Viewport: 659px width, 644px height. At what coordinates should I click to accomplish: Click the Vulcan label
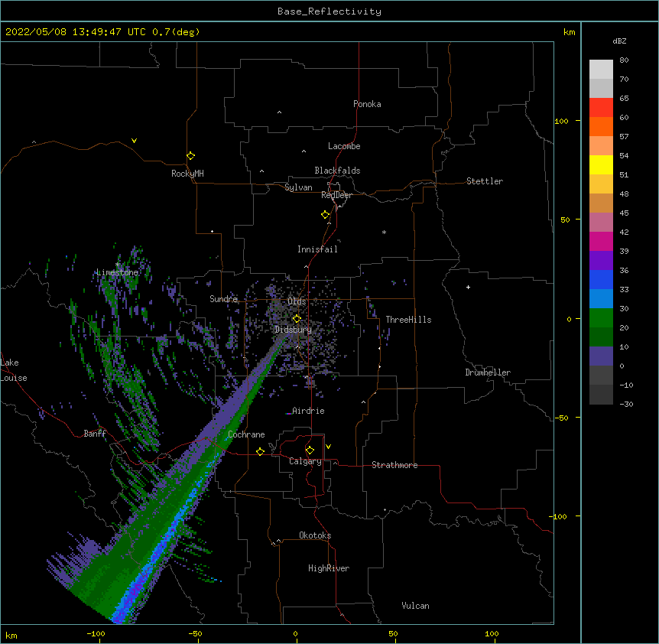pyautogui.click(x=415, y=606)
